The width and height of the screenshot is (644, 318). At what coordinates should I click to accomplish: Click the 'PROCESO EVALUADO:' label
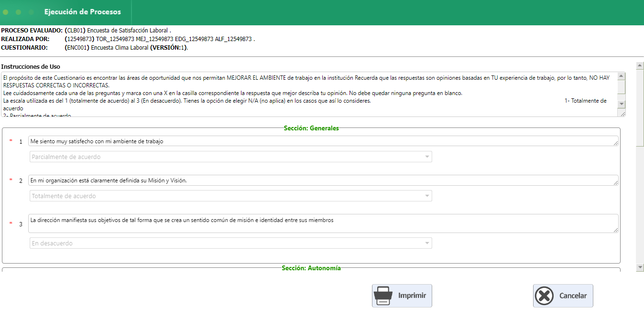click(32, 31)
